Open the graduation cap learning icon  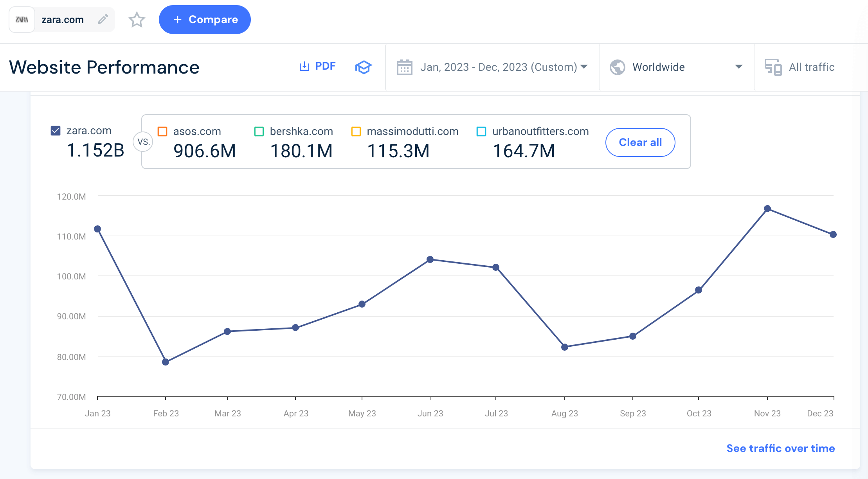pyautogui.click(x=363, y=67)
